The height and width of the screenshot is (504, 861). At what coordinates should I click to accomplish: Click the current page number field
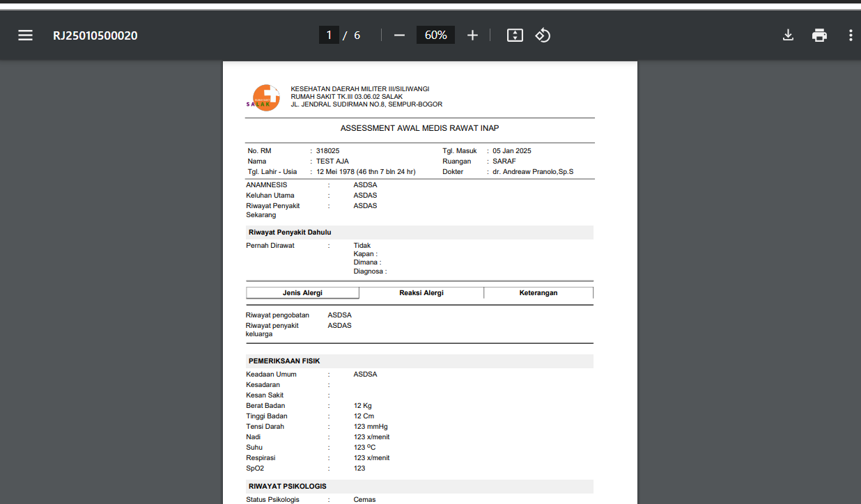pyautogui.click(x=329, y=36)
